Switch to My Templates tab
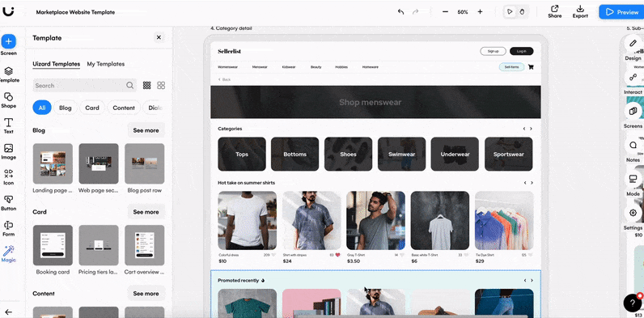The width and height of the screenshot is (644, 318). pos(105,64)
